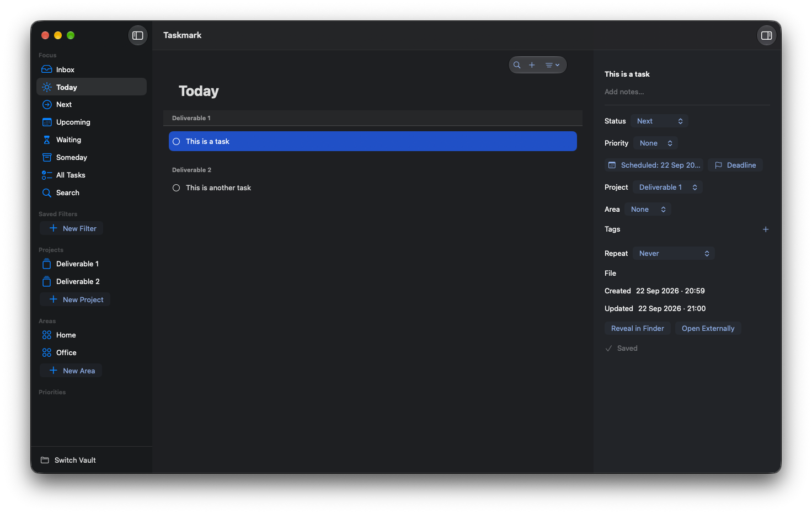This screenshot has height=514, width=812.
Task: Open the Office area
Action: pos(92,353)
